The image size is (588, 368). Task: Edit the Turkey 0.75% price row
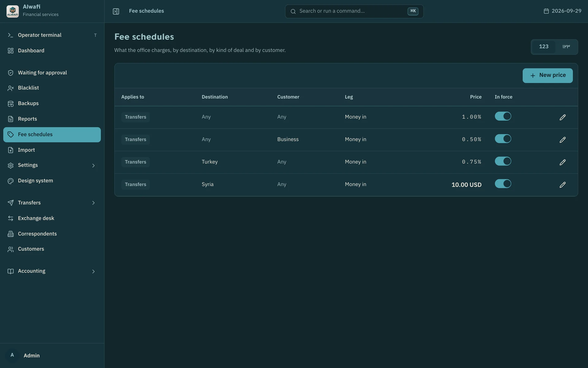[563, 162]
